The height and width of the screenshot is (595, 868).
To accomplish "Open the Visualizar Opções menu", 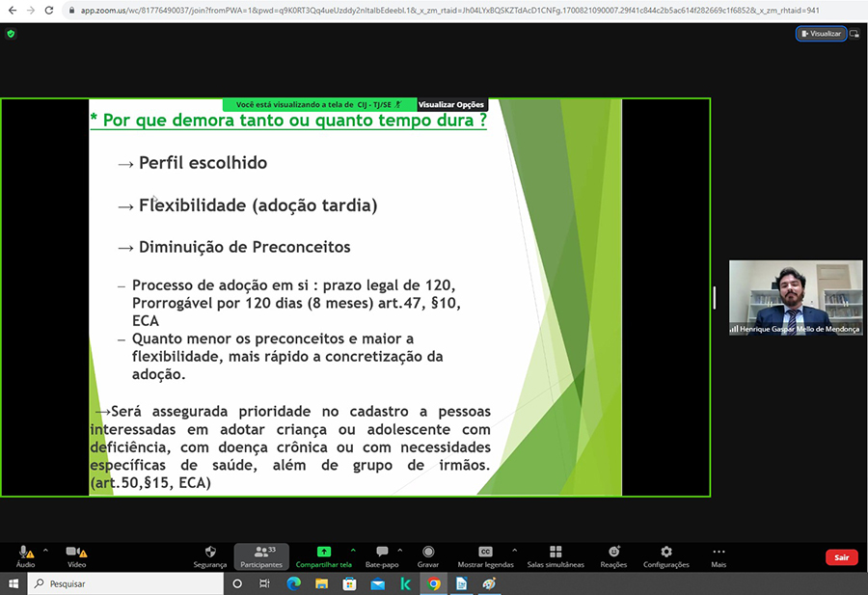I will click(451, 104).
